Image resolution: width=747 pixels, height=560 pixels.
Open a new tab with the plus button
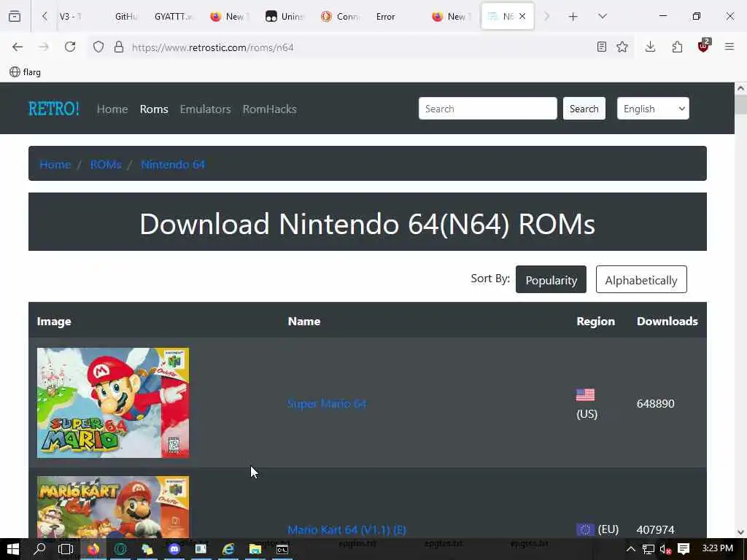point(573,17)
